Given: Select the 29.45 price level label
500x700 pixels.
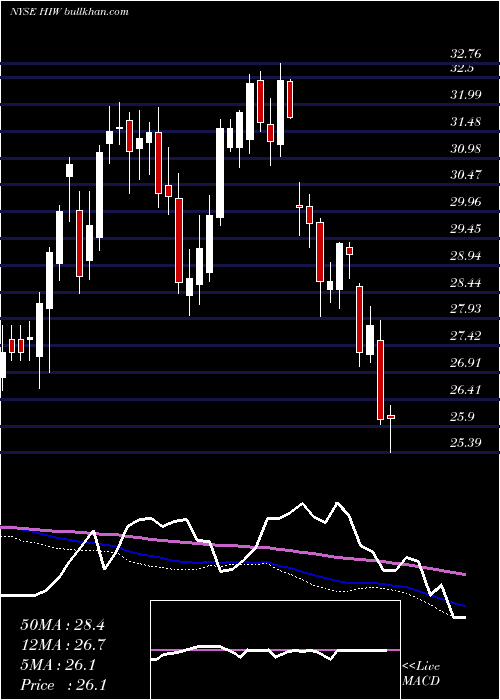Looking at the screenshot, I should pos(466,229).
